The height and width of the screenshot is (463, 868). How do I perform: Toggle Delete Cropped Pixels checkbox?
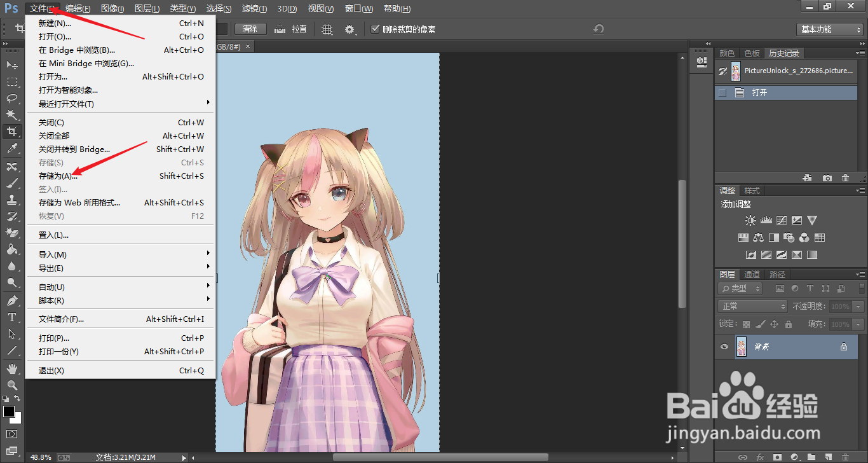[x=376, y=29]
